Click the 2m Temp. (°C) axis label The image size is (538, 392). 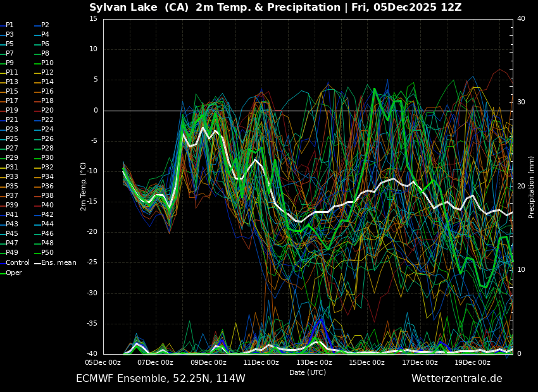coord(83,187)
